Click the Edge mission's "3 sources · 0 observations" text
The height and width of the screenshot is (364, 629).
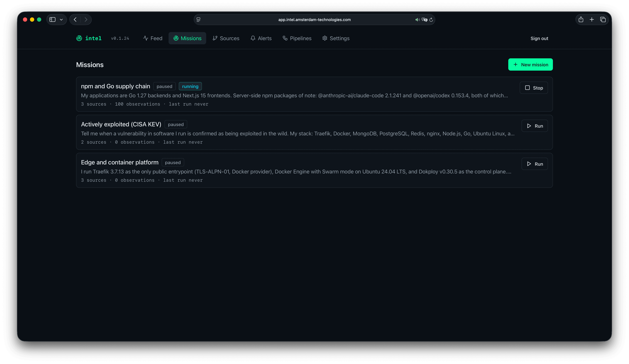click(x=118, y=180)
